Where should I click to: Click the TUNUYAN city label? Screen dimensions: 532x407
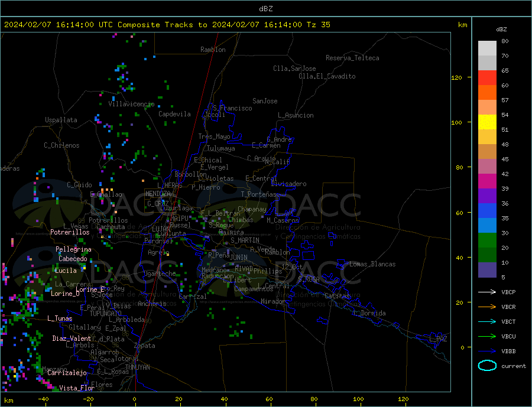pyautogui.click(x=137, y=367)
